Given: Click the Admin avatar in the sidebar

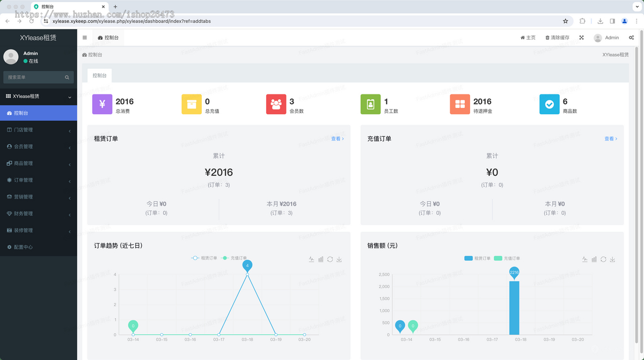Looking at the screenshot, I should tap(11, 57).
